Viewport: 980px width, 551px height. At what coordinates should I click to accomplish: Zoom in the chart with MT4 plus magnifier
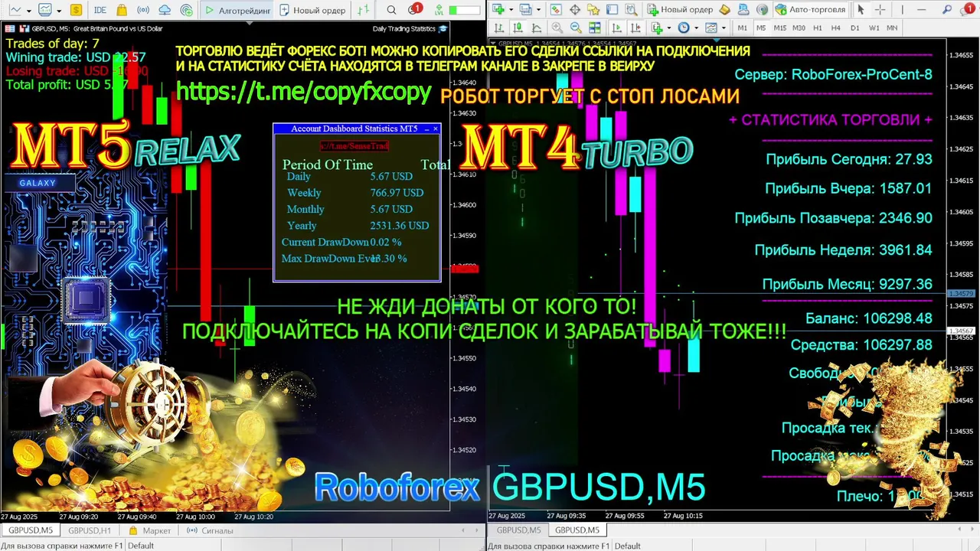click(x=557, y=28)
